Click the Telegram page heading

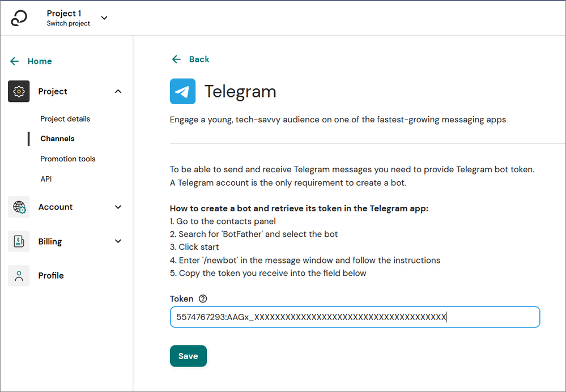click(240, 91)
